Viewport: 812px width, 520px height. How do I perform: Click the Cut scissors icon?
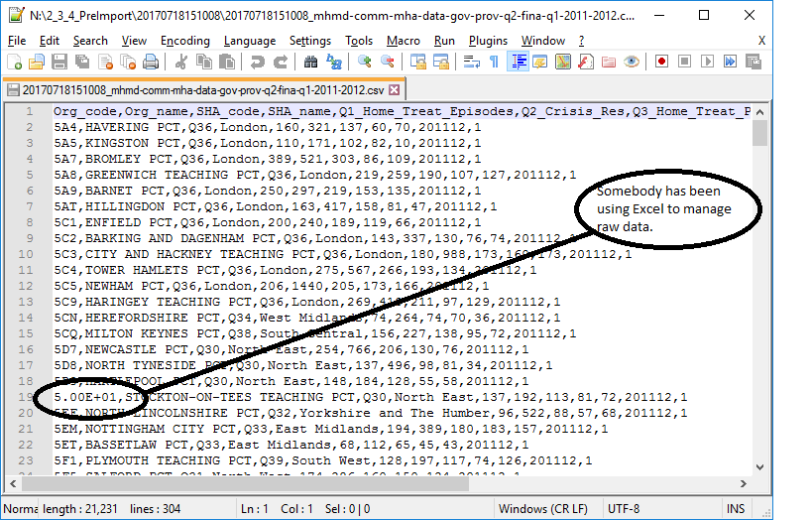(x=180, y=63)
